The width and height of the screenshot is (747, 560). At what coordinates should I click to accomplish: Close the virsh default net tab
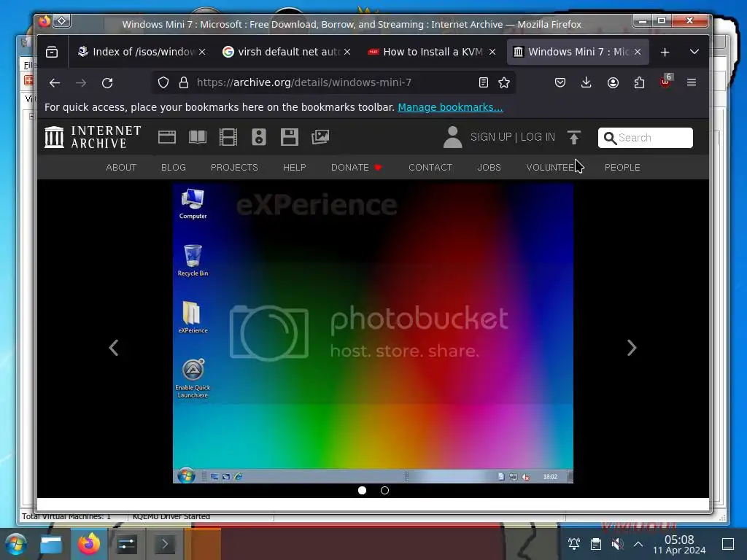point(347,52)
